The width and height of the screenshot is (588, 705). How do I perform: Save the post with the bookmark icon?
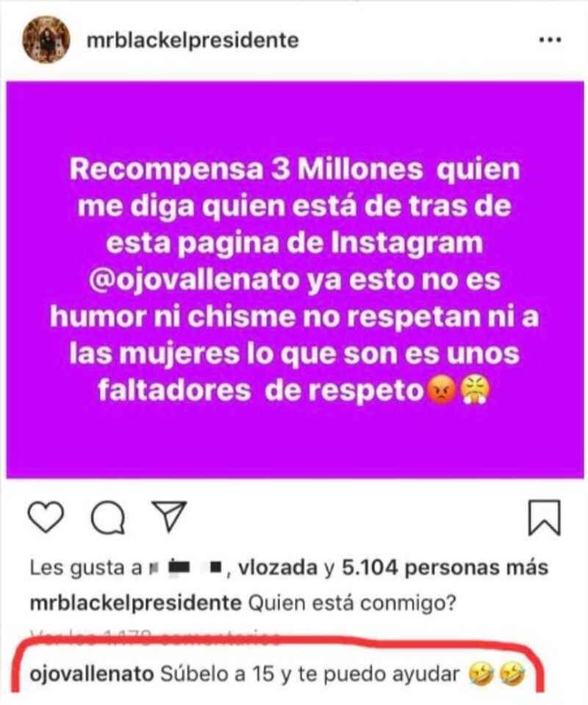tap(544, 518)
